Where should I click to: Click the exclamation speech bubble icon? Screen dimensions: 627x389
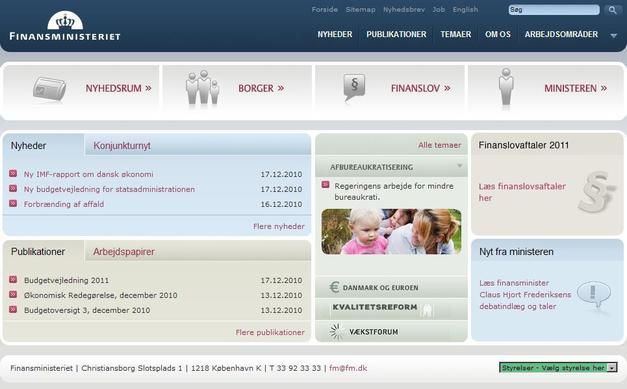(594, 295)
